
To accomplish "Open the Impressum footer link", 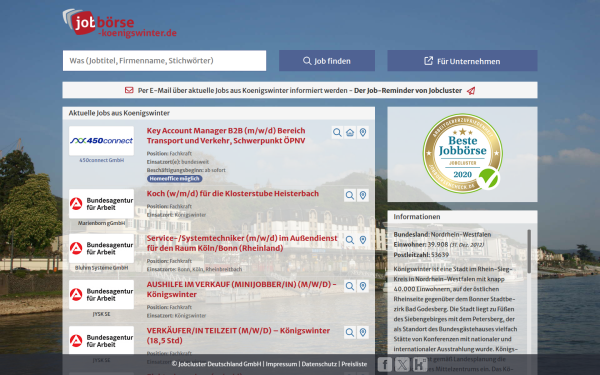I will 281,364.
